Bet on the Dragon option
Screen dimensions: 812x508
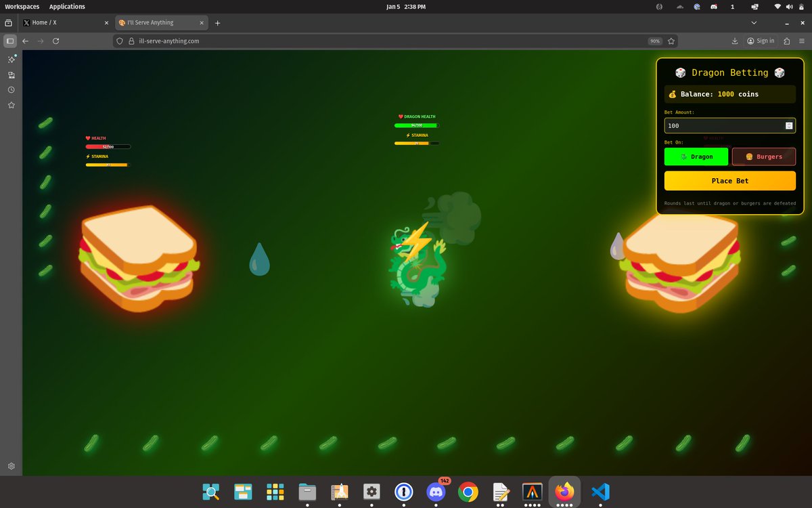click(x=696, y=156)
